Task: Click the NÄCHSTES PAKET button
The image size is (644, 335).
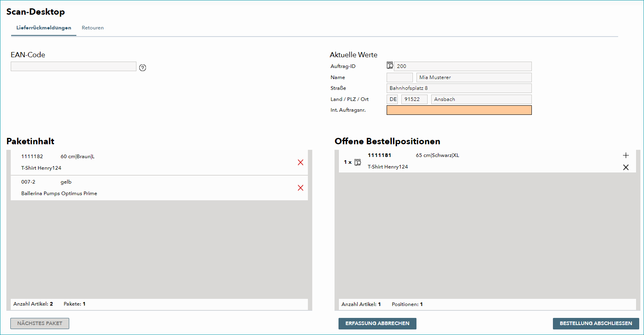Action: [40, 323]
